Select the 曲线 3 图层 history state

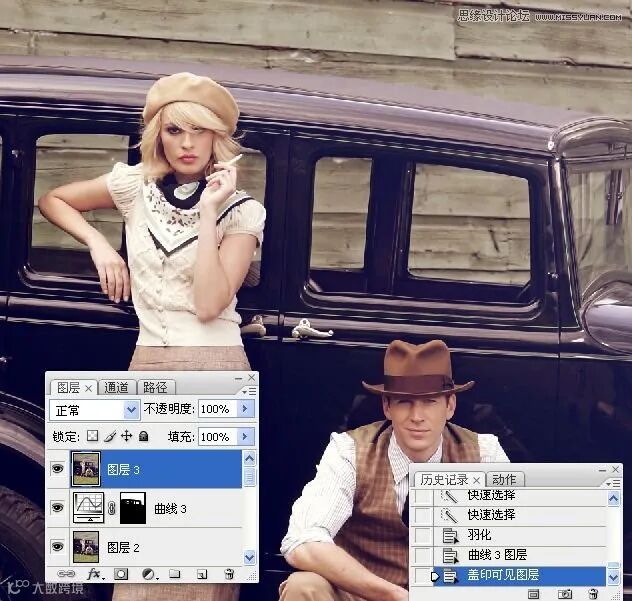520,555
